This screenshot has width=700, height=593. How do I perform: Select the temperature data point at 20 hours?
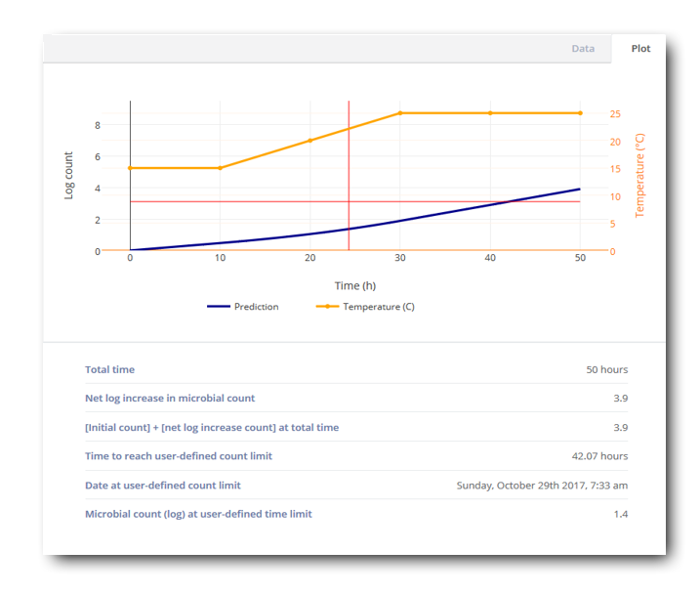click(310, 141)
